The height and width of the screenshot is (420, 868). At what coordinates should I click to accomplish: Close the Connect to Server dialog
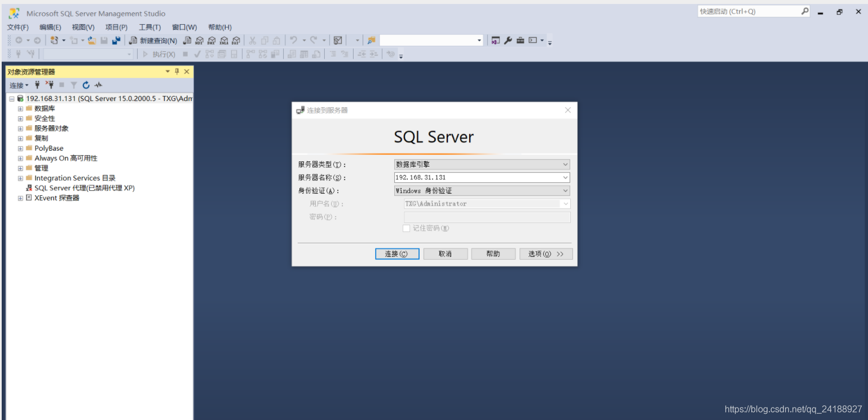568,110
